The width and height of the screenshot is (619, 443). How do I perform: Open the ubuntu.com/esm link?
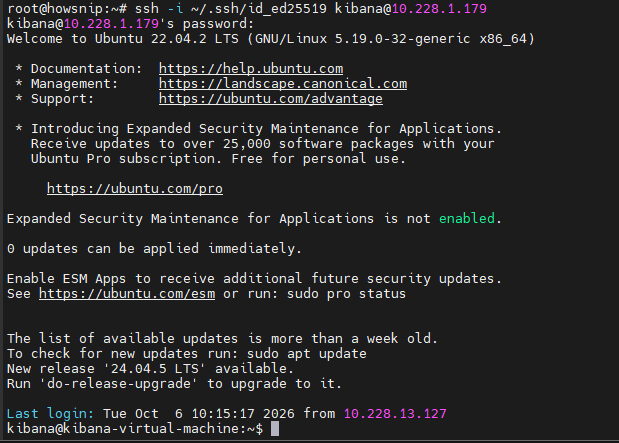[127, 294]
